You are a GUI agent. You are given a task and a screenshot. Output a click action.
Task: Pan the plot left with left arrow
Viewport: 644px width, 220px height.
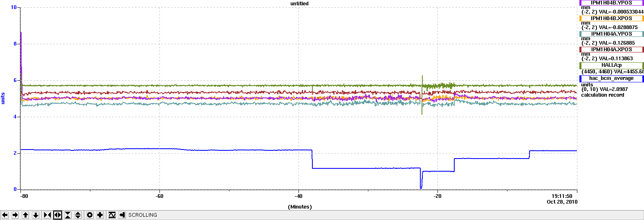click(5, 215)
